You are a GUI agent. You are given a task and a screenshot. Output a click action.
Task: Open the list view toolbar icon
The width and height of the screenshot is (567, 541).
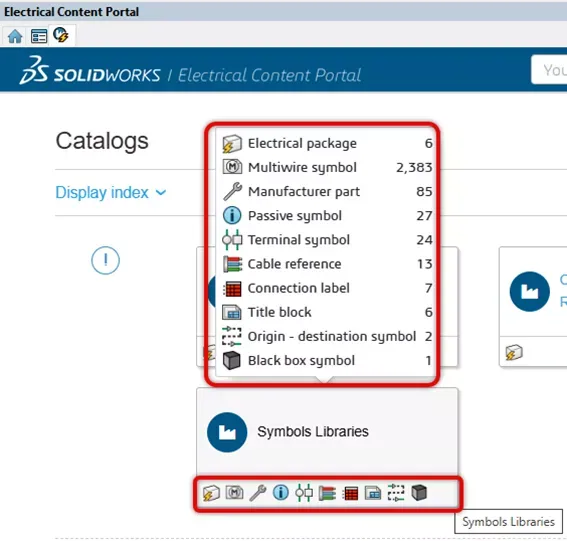pyautogui.click(x=39, y=36)
